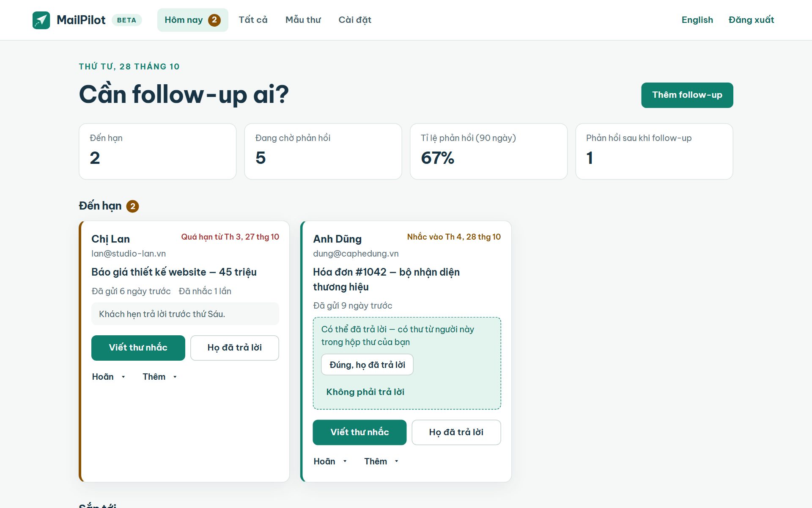
Task: Click the Tỉ lệ phản hồi 67% card
Action: point(488,152)
